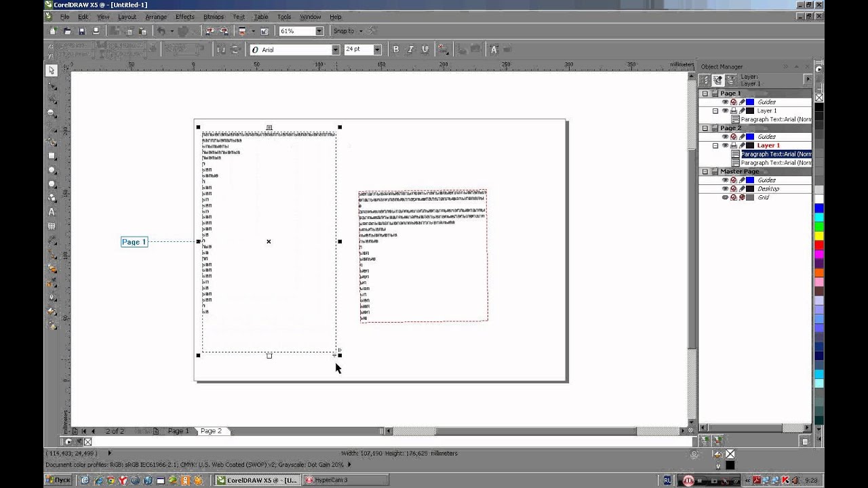Click the red color swatch in palette
The image size is (868, 488).
point(819,245)
